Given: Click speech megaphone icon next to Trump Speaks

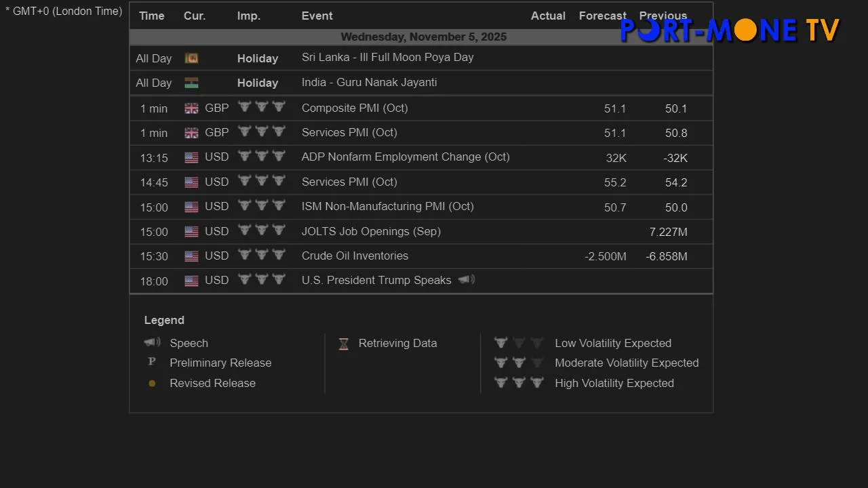Looking at the screenshot, I should tap(467, 279).
